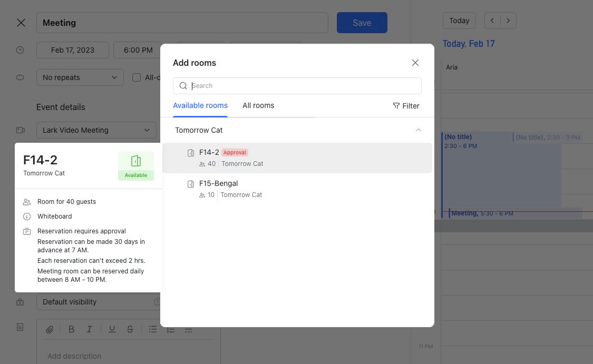Apply strikethrough formatting
Viewport: 593px width, 364px height.
(x=130, y=329)
